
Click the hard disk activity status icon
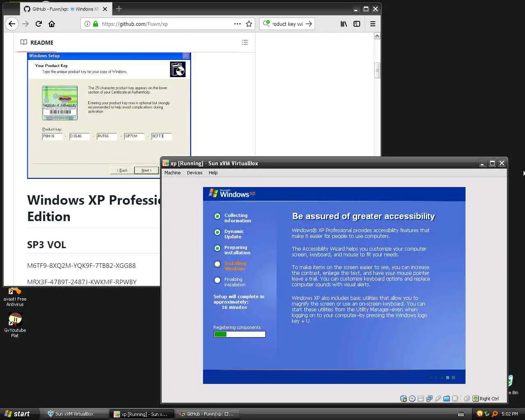(x=404, y=398)
